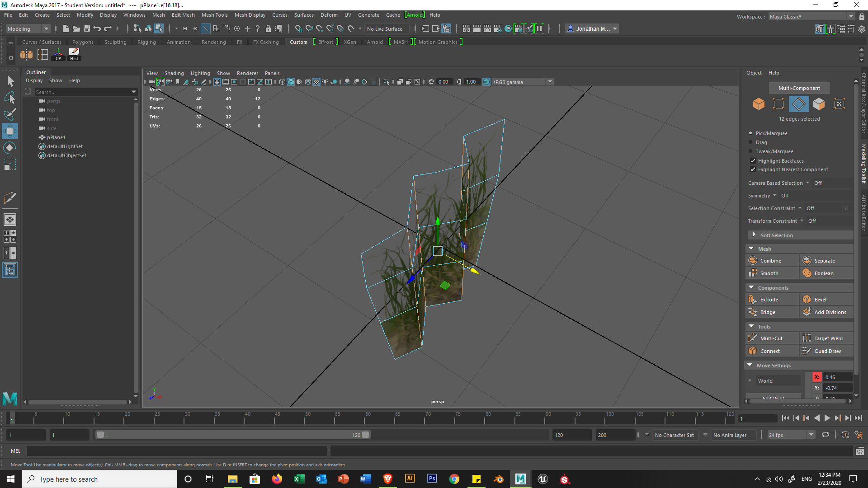Uncheck Highlight Nearest Component
The height and width of the screenshot is (488, 868).
click(753, 169)
